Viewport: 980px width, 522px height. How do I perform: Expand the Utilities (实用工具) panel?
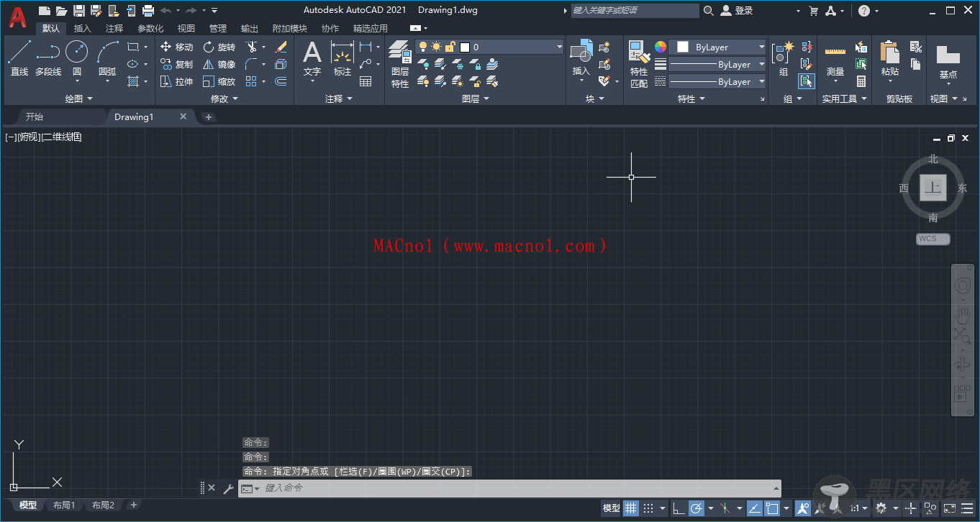pos(845,99)
